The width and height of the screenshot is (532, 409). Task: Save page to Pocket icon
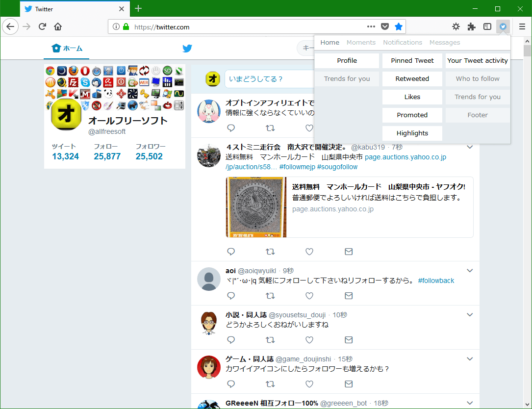click(385, 26)
